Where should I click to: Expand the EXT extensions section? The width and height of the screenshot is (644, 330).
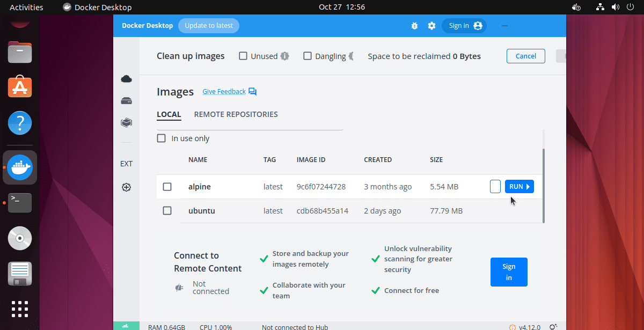(126, 163)
